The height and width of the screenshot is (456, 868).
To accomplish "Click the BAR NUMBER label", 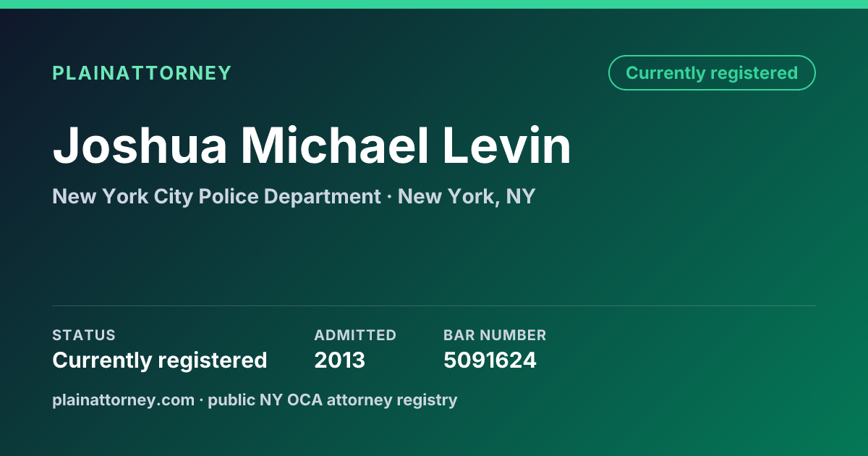I will point(495,335).
